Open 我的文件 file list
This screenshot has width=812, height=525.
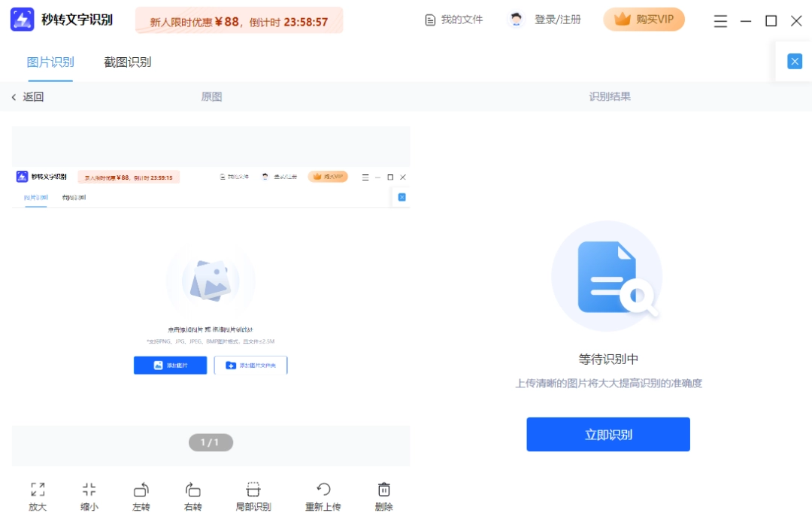[x=453, y=20]
